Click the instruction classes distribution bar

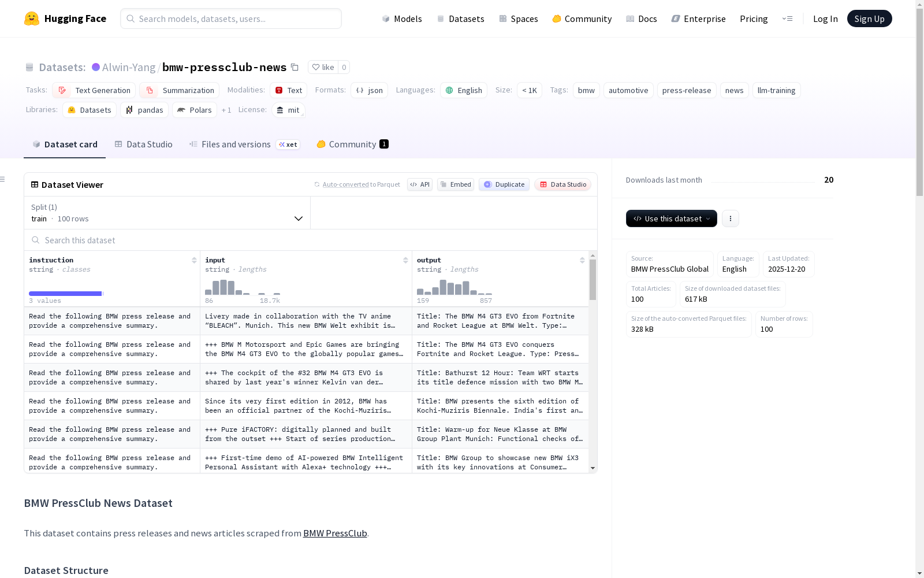tap(65, 294)
